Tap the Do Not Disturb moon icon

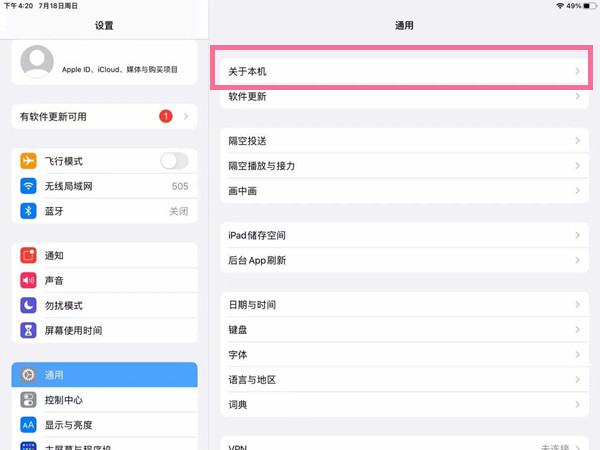tap(29, 305)
